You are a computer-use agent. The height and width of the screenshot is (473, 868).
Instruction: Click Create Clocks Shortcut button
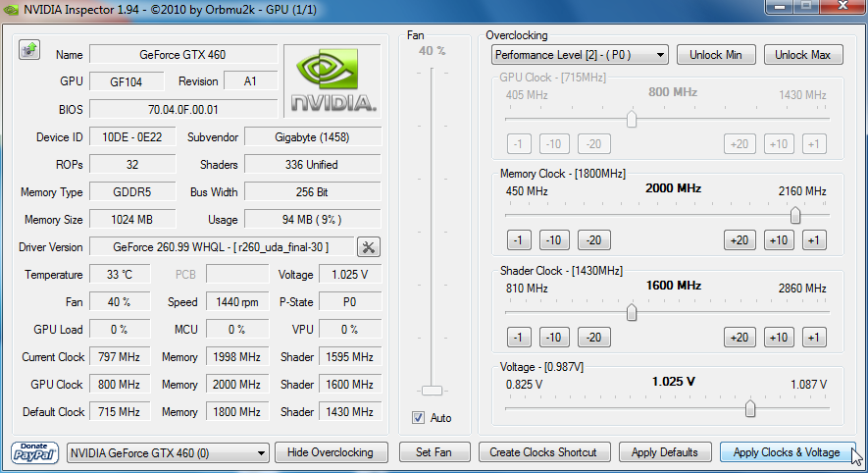coord(544,452)
